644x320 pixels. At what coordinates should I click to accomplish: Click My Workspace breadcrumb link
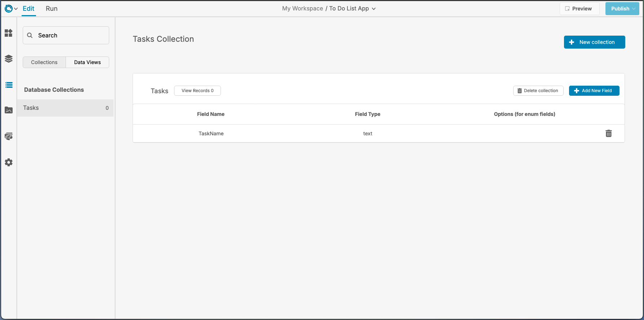click(303, 9)
